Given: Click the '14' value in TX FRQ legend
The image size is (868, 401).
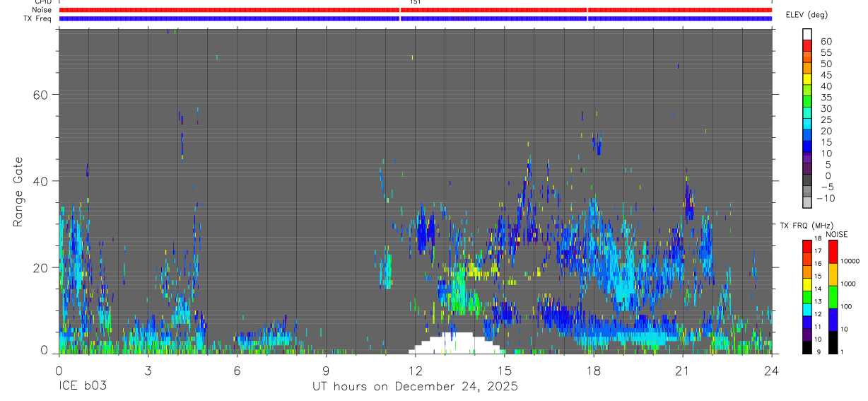Looking at the screenshot, I should pos(819,289).
